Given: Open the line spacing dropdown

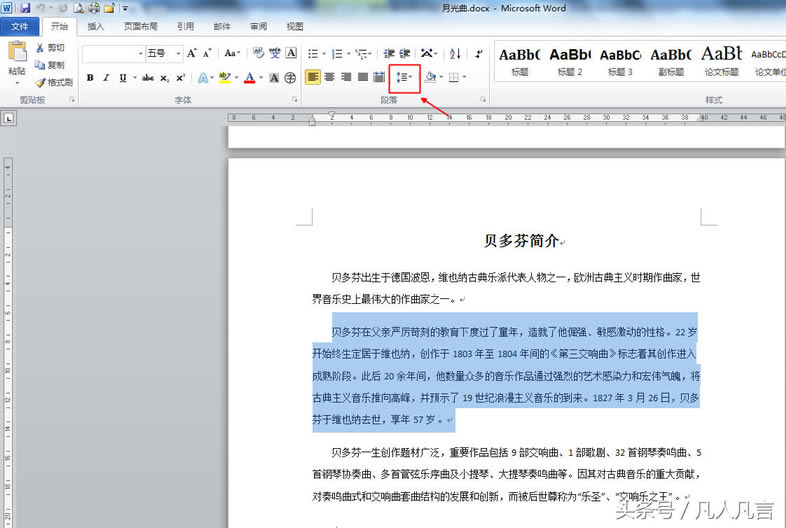Looking at the screenshot, I should tap(404, 77).
